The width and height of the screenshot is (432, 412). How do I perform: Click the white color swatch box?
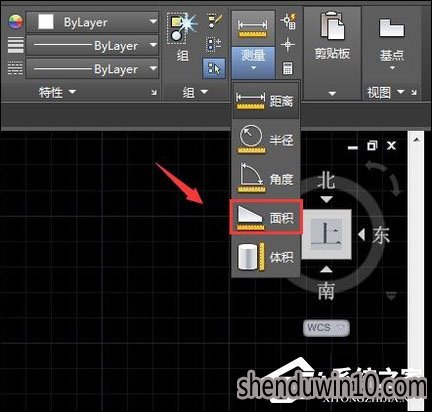46,22
